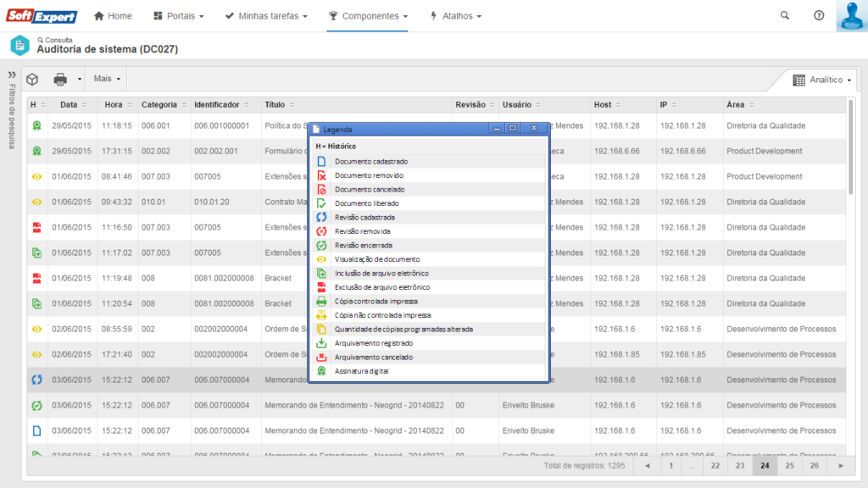Go to page 25 in pagination

[x=789, y=465]
